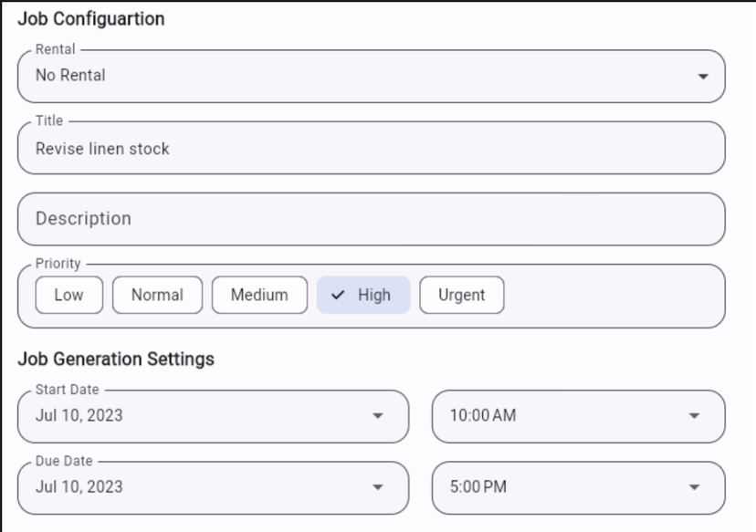Viewport: 756px width, 532px height.
Task: Click the Job Generation Settings heading
Action: tap(116, 359)
